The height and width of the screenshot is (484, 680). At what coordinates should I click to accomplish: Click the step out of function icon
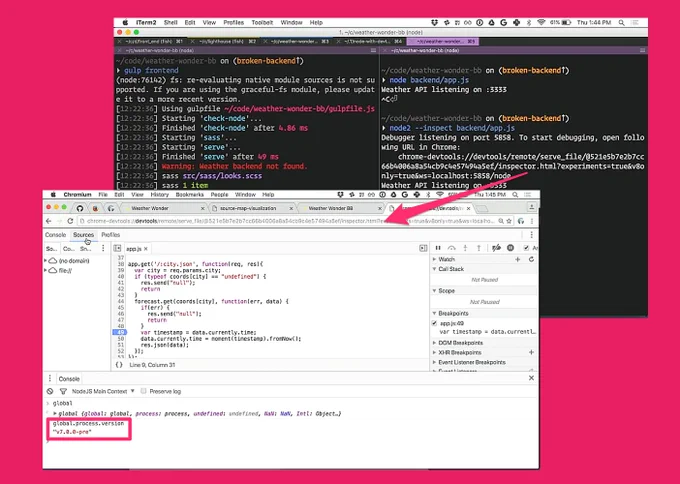pos(479,248)
